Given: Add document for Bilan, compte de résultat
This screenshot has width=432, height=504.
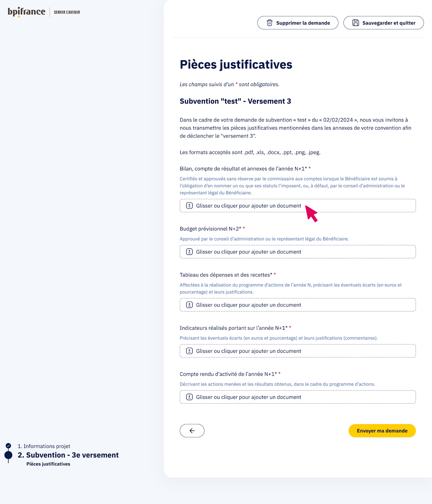Looking at the screenshot, I should 249,206.
